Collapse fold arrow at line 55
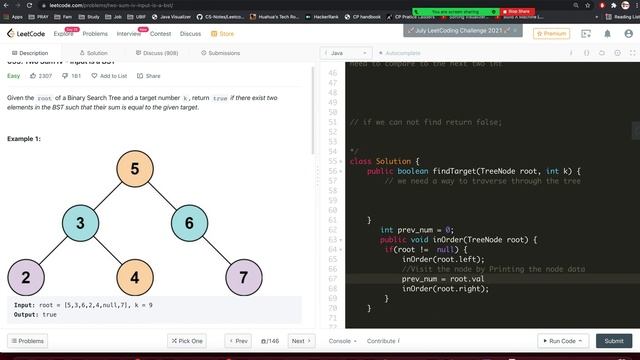This screenshot has width=640, height=360. pyautogui.click(x=341, y=162)
